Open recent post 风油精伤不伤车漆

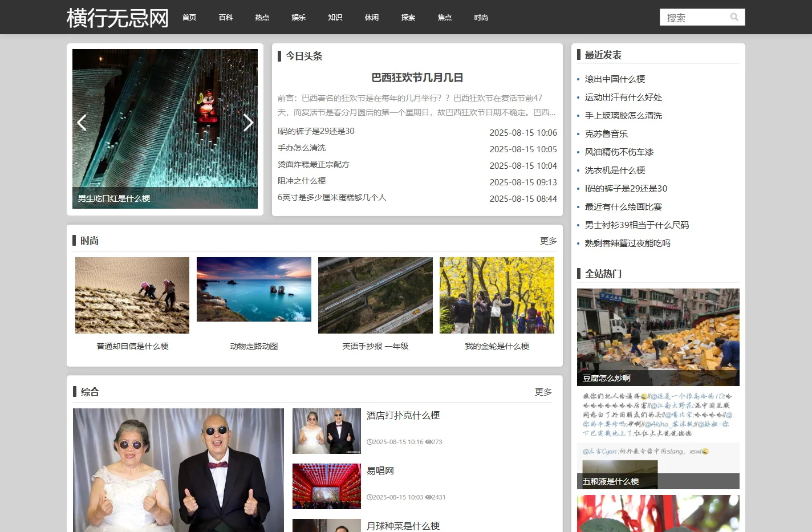coord(619,152)
